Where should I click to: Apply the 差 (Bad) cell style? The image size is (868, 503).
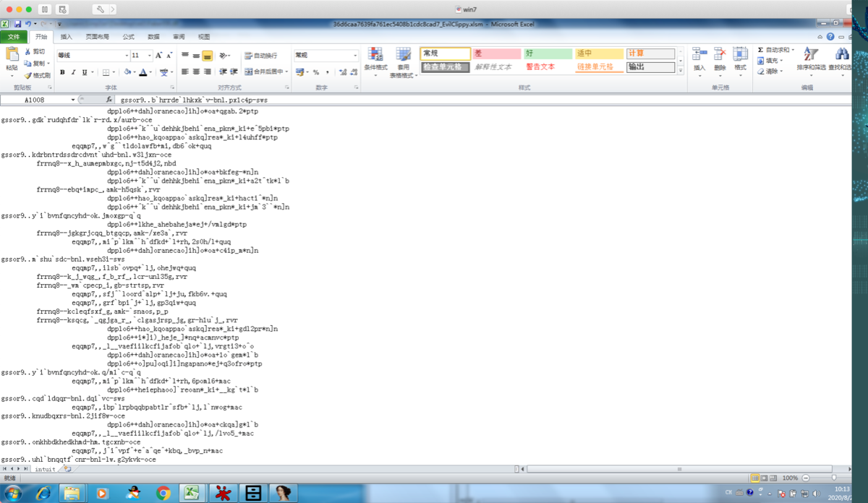pos(496,53)
